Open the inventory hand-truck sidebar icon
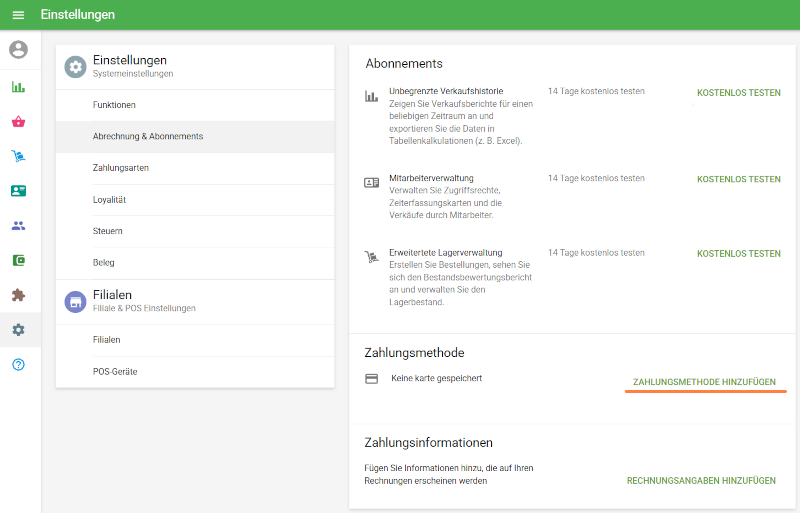The width and height of the screenshot is (800, 513). coord(18,156)
